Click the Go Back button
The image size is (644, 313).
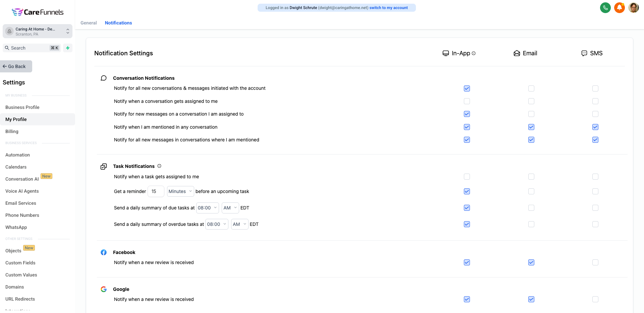point(16,66)
